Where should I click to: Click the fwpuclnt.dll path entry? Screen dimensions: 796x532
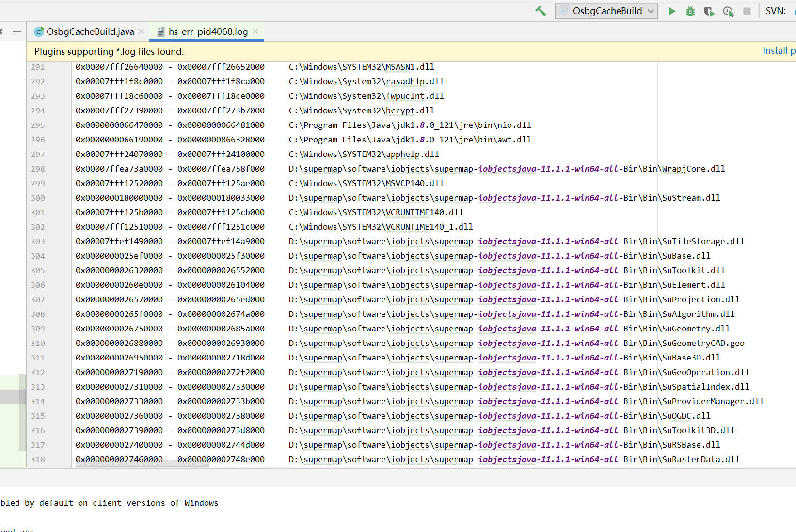(x=366, y=96)
